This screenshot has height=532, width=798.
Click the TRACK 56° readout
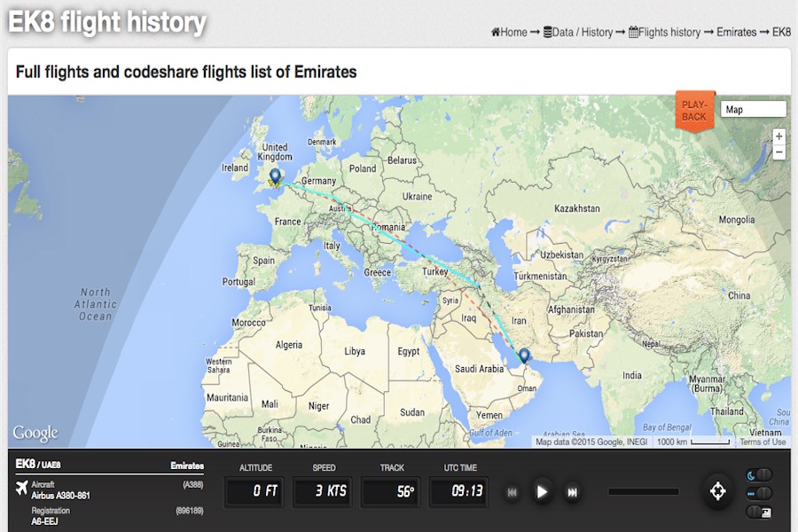[390, 491]
